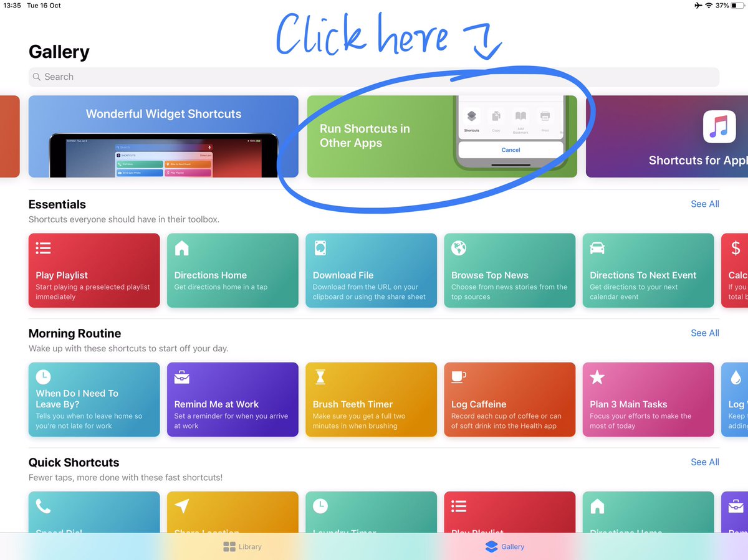This screenshot has width=748, height=560.
Task: Tap the house icon on Directions Home card
Action: (x=181, y=248)
